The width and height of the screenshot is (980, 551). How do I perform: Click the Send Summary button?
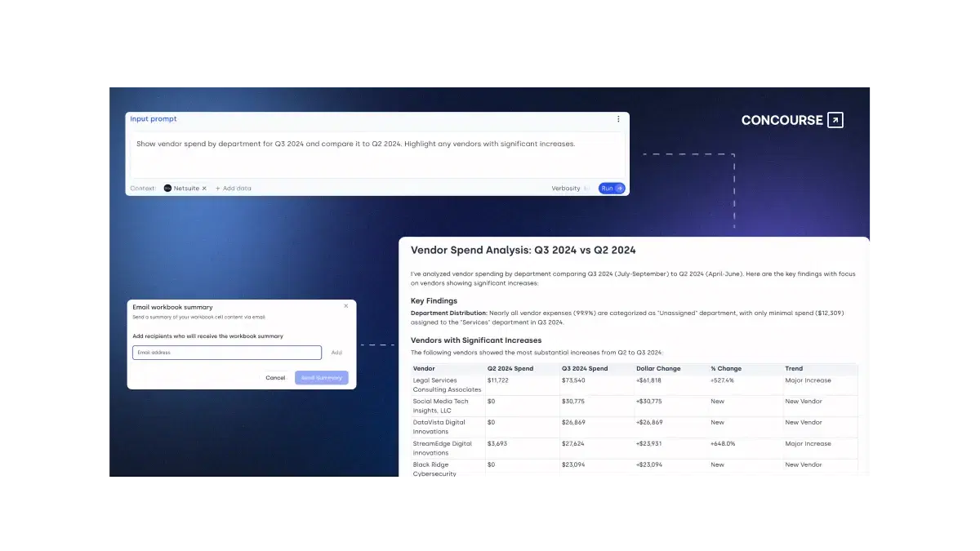pos(322,378)
